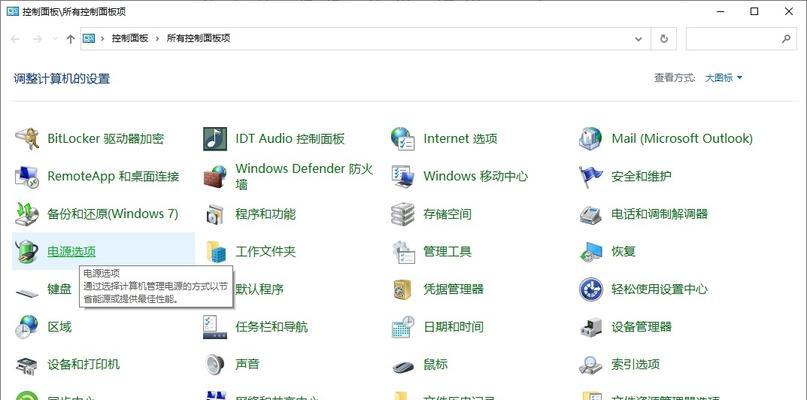Open the Power Options battery icon
Viewport: 807px width, 400px height.
27,252
